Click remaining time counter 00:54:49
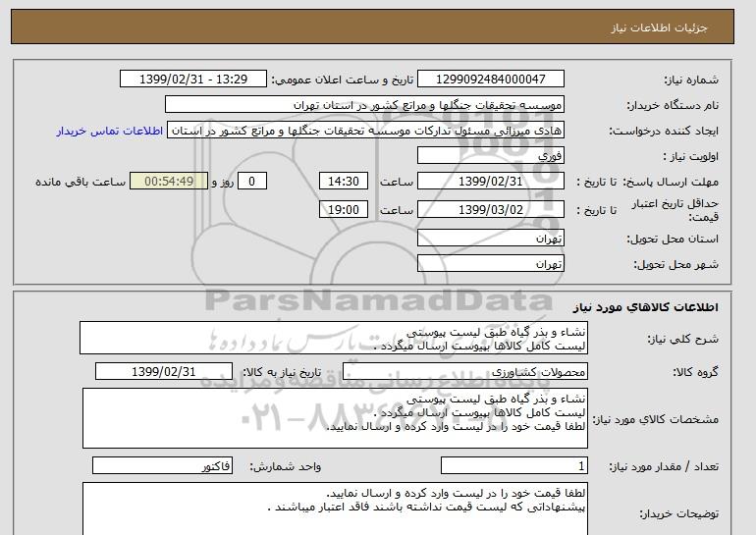Image resolution: width=756 pixels, height=535 pixels. pos(169,182)
